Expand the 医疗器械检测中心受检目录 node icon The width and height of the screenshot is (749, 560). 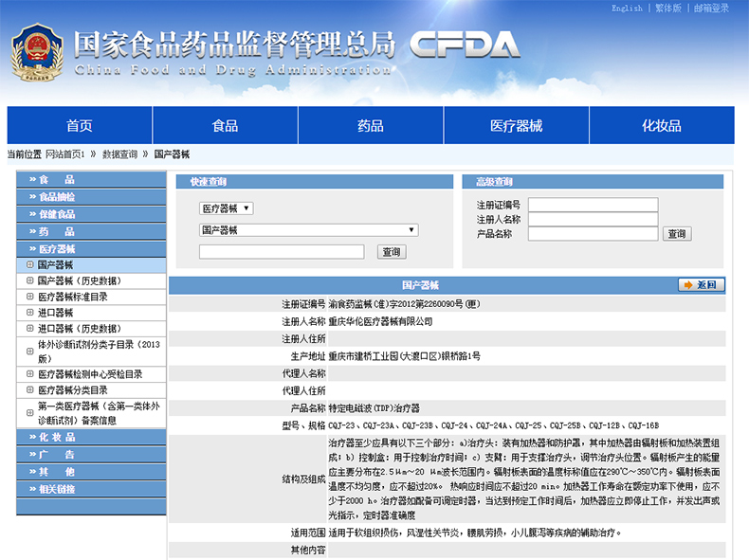click(x=30, y=374)
